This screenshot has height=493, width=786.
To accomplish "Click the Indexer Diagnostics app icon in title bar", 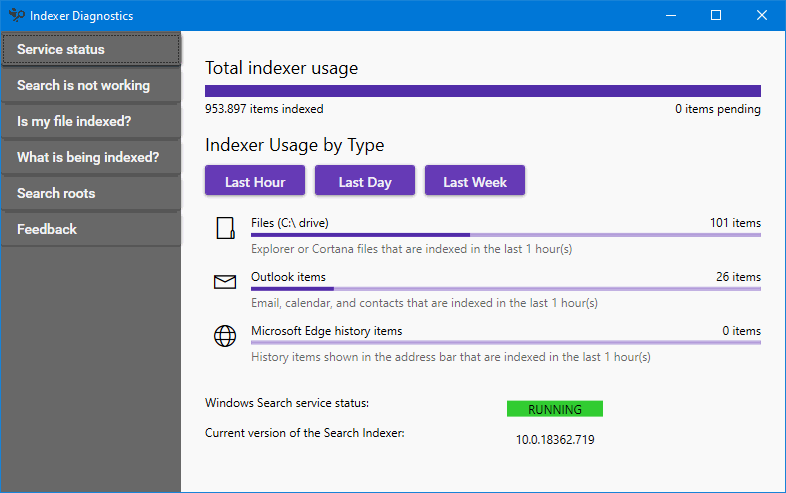I will (x=17, y=15).
